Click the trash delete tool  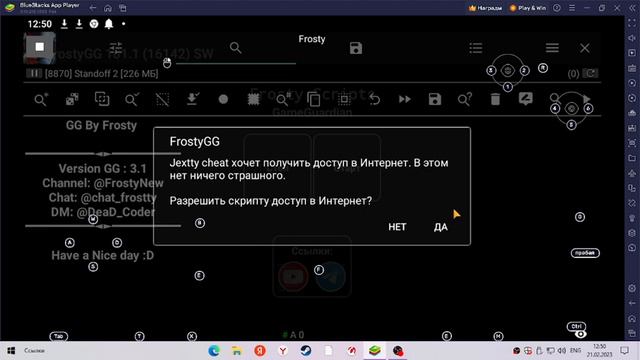coord(495,99)
